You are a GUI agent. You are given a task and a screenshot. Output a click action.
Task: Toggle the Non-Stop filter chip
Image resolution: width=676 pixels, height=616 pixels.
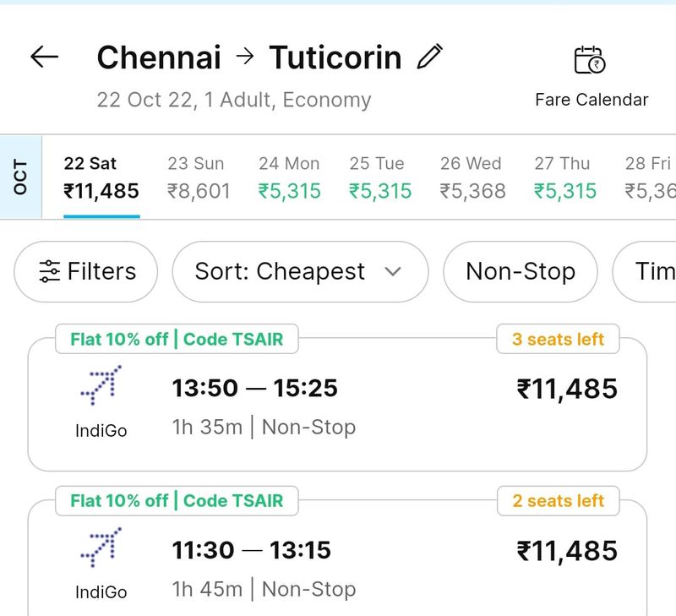521,271
